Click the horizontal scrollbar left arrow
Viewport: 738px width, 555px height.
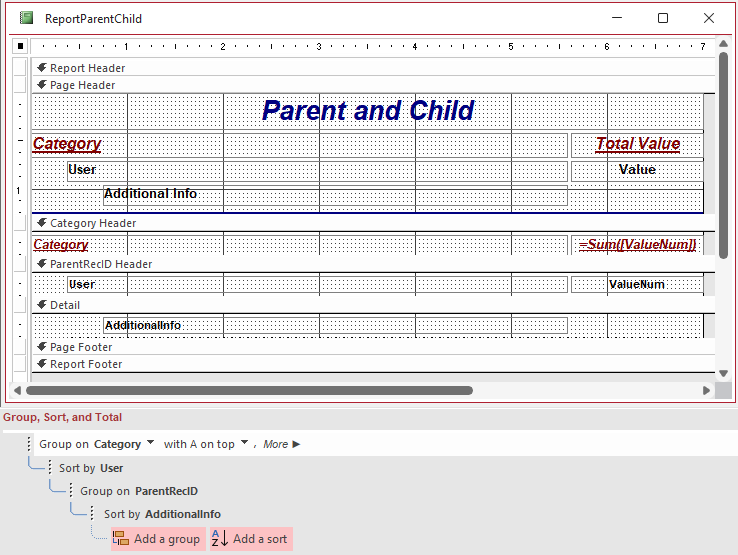point(17,391)
